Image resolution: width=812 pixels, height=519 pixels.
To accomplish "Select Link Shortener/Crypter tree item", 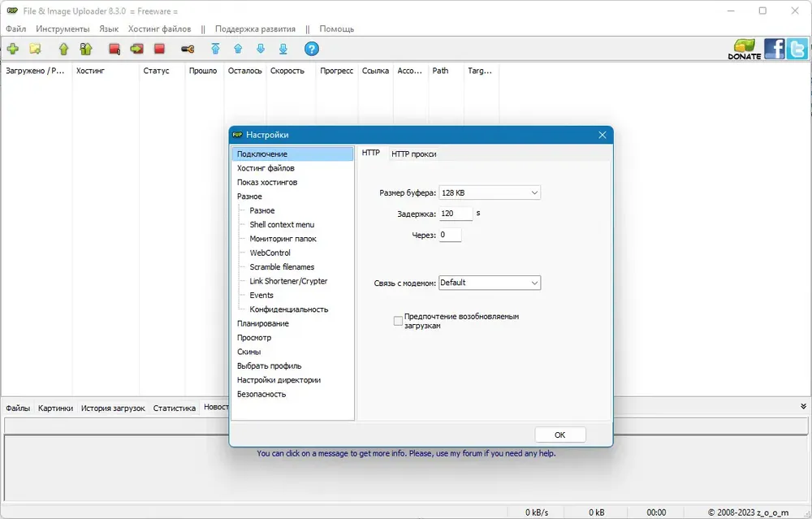I will 288,281.
